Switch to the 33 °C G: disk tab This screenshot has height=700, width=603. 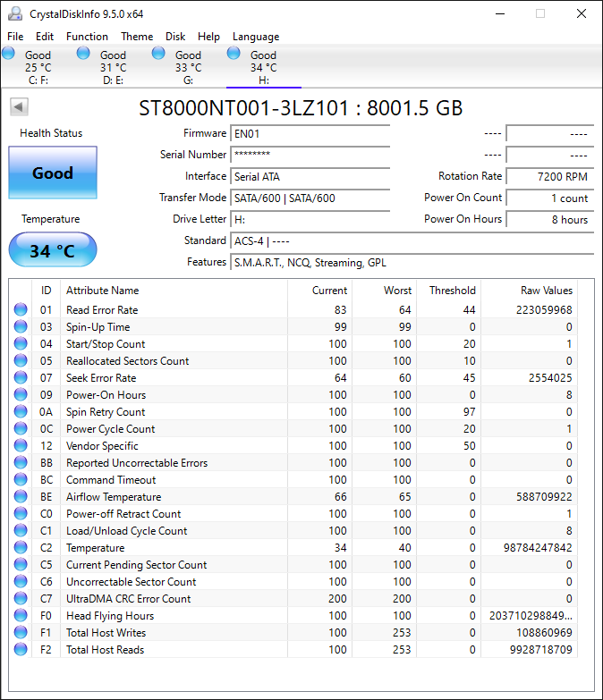click(x=188, y=67)
